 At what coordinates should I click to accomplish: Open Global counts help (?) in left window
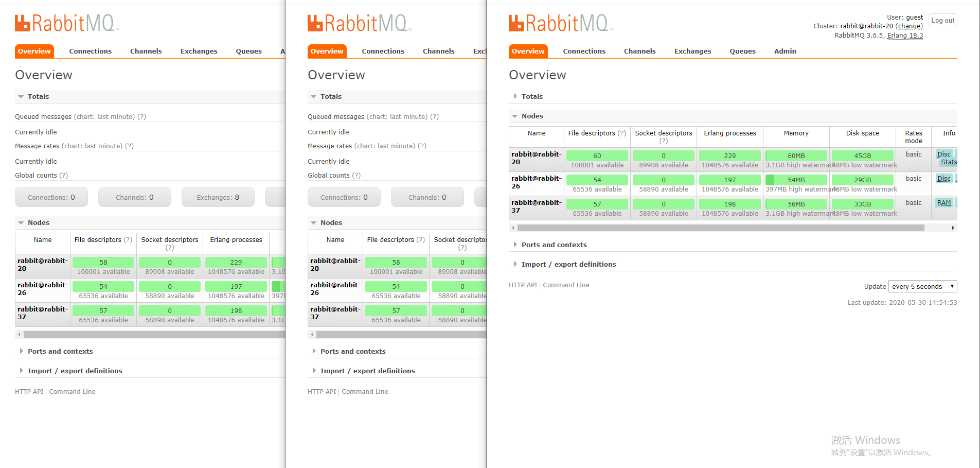[x=63, y=176]
